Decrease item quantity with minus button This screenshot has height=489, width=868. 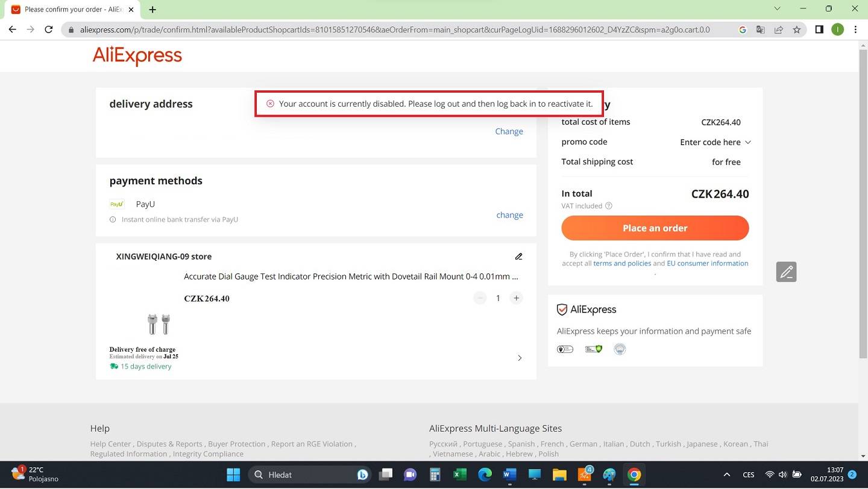click(x=480, y=298)
